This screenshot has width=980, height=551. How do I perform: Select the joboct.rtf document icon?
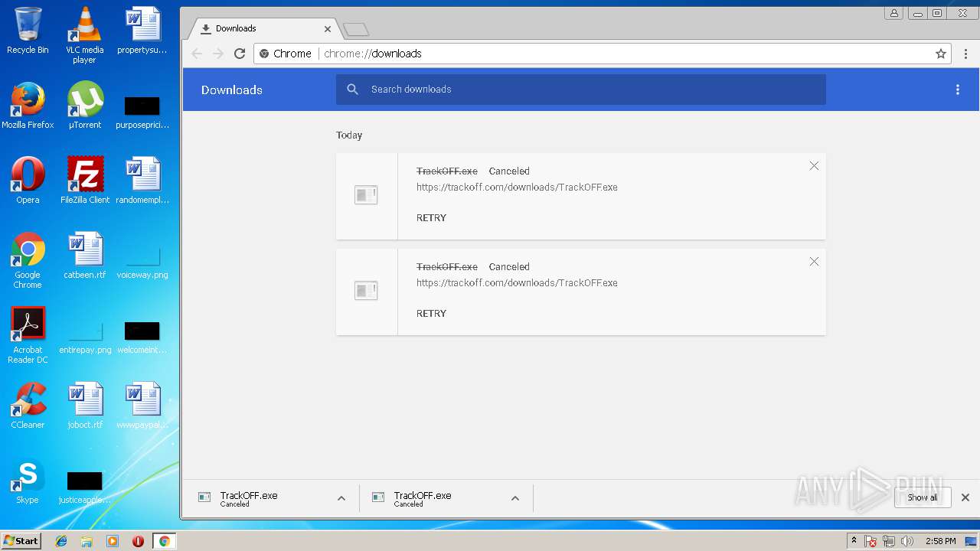pos(84,406)
